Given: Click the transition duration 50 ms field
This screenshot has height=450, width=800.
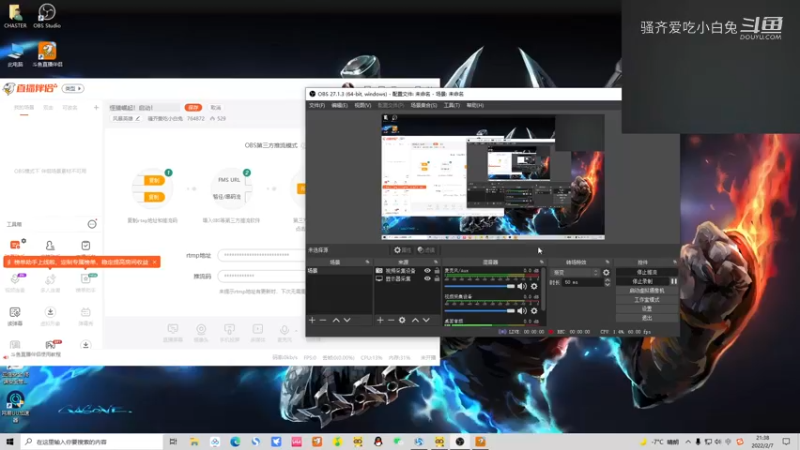Looking at the screenshot, I should point(582,282).
